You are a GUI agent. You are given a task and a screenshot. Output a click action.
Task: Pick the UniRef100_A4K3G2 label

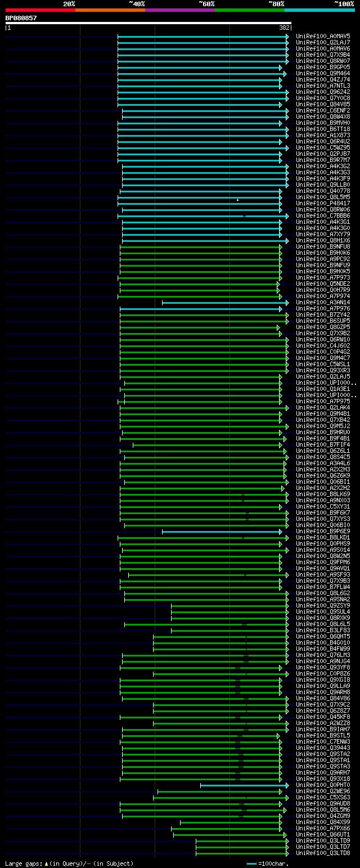[323, 166]
